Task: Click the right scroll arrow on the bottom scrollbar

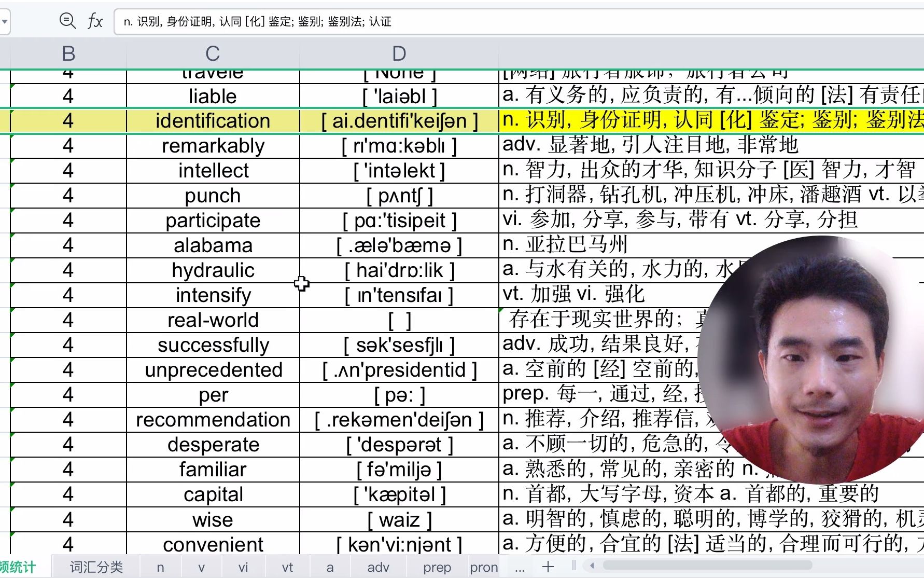Action: [916, 567]
